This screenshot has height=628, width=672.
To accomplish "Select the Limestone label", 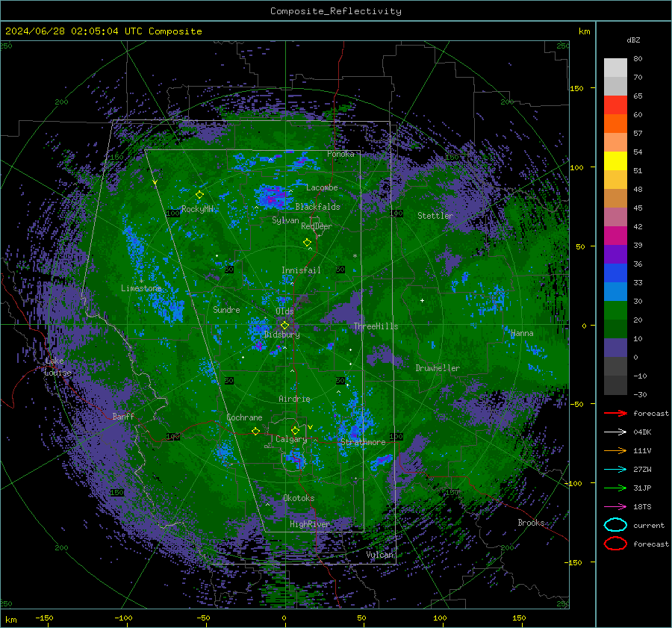I will (x=141, y=288).
